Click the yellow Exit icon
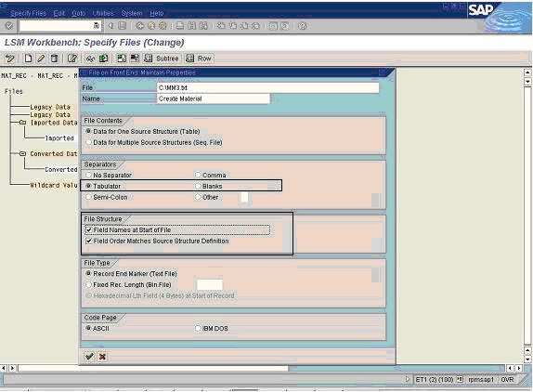The height and width of the screenshot is (392, 533). [151, 25]
